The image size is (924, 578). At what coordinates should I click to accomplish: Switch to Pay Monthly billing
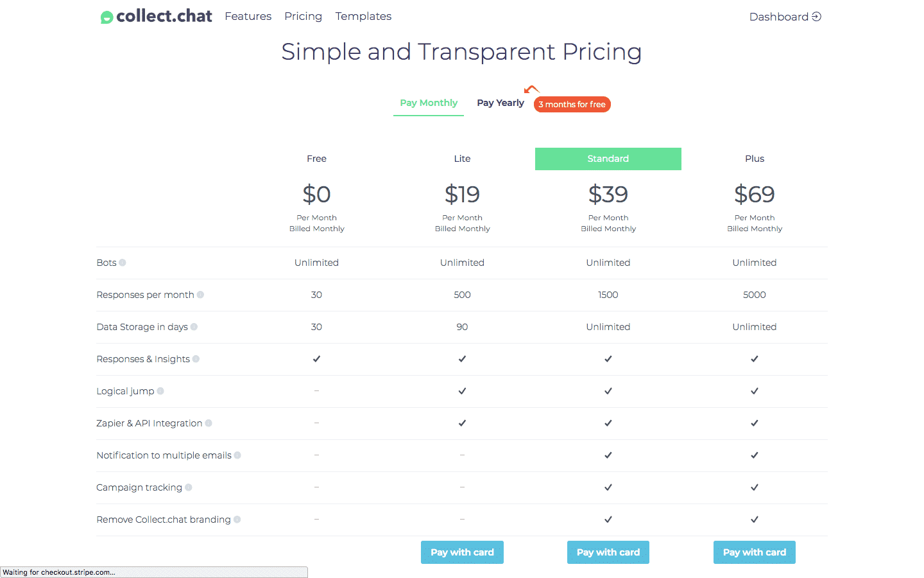429,103
